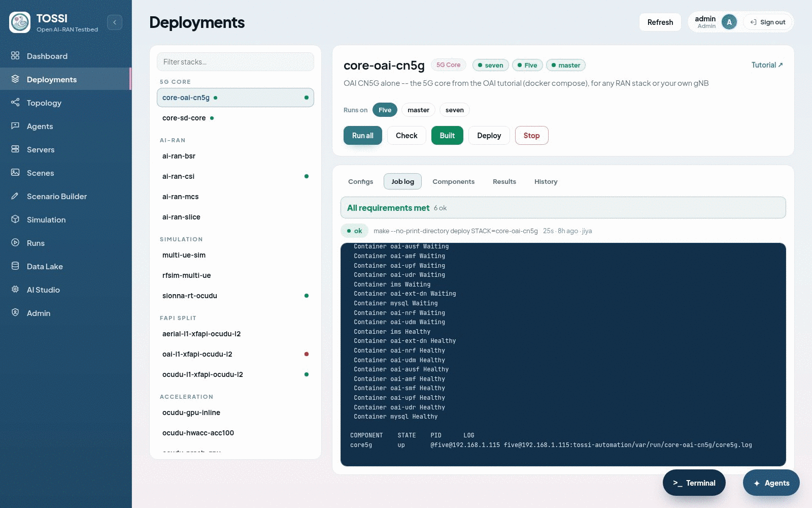Click the 5G Core tag badge
812x508 pixels.
449,65
